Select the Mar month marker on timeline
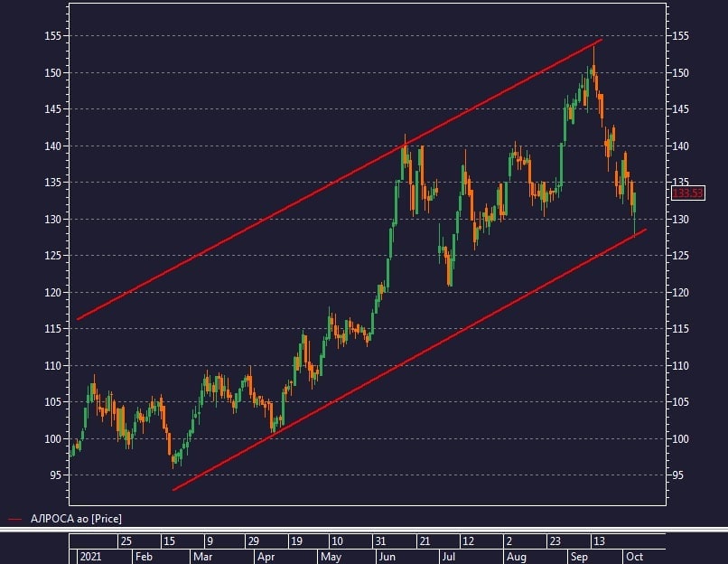Image resolution: width=728 pixels, height=564 pixels. click(x=202, y=557)
